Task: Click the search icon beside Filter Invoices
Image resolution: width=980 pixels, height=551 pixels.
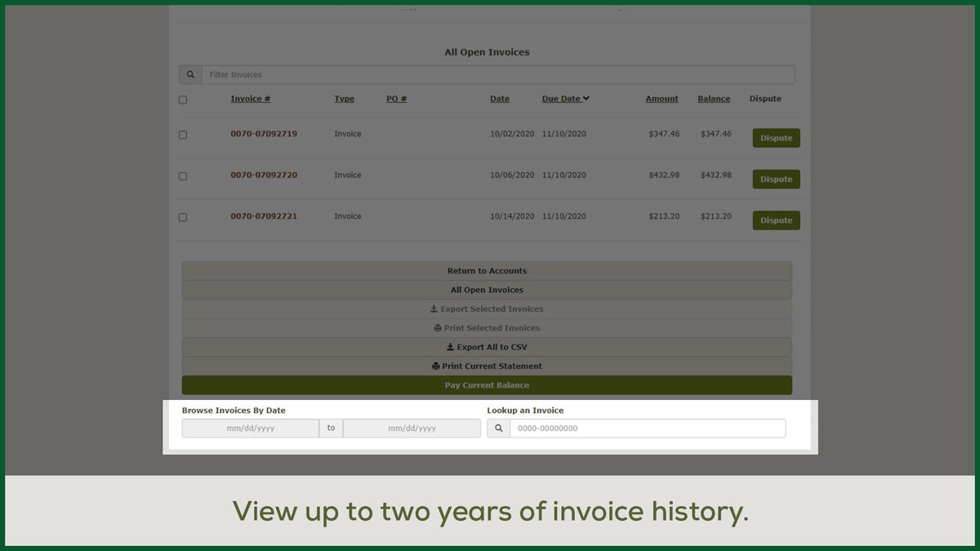Action: [x=190, y=75]
